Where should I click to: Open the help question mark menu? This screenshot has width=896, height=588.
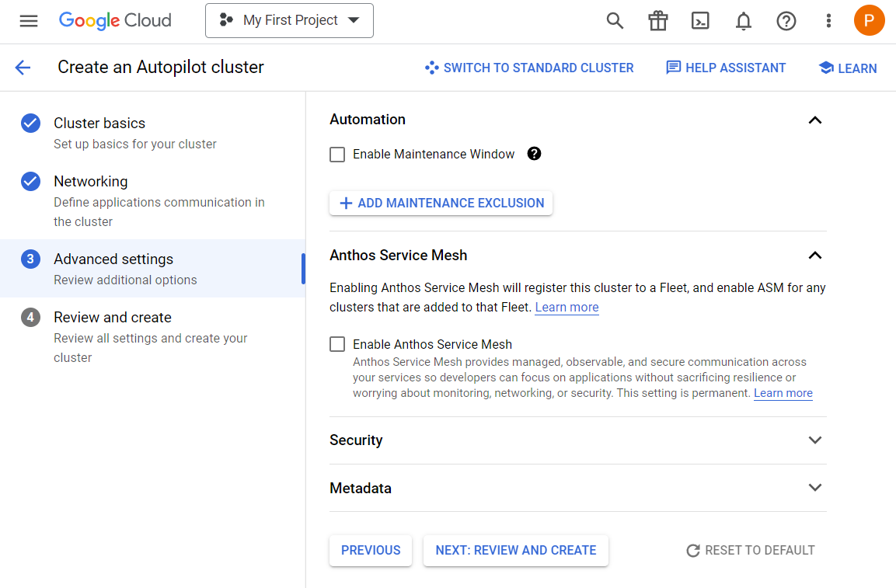[x=786, y=21]
